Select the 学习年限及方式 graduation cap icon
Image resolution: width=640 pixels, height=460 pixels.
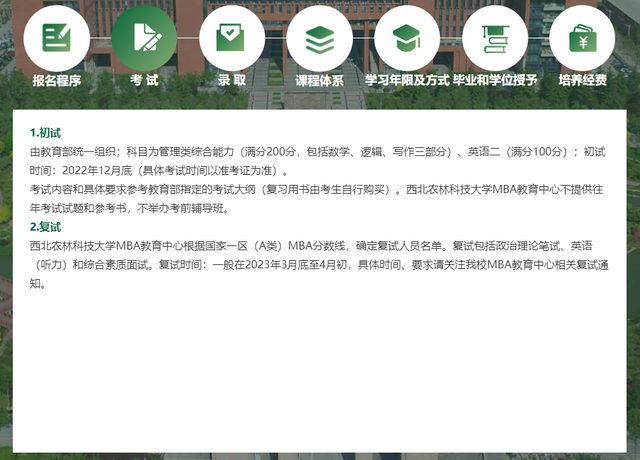[x=407, y=38]
